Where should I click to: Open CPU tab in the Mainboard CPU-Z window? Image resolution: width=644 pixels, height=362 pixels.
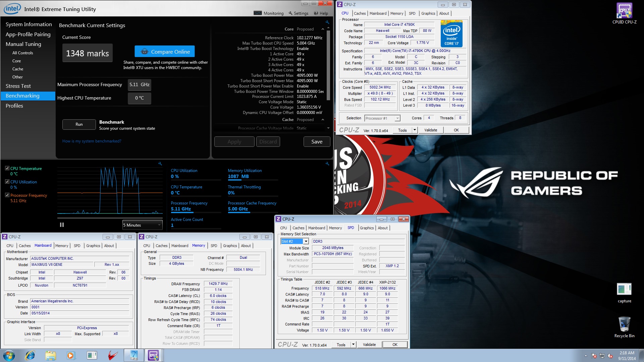tap(10, 246)
